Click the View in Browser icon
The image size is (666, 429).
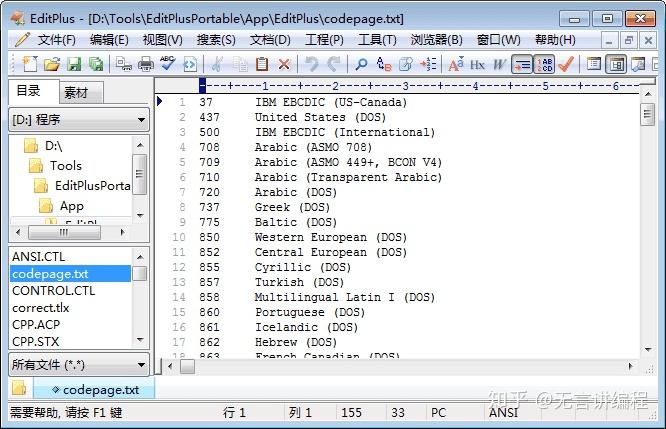point(189,64)
